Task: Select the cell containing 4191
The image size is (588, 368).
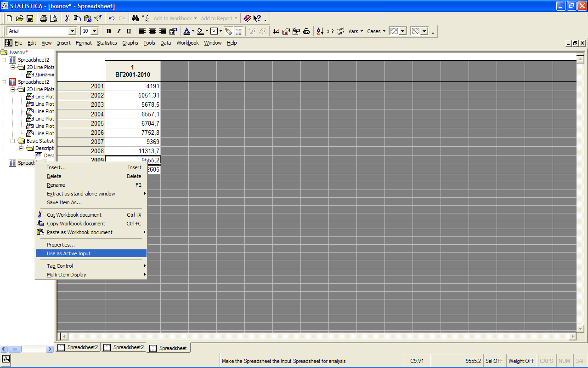Action: pyautogui.click(x=133, y=86)
